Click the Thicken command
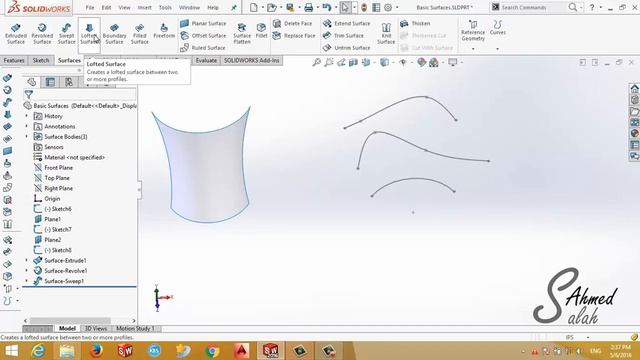 tap(415, 23)
